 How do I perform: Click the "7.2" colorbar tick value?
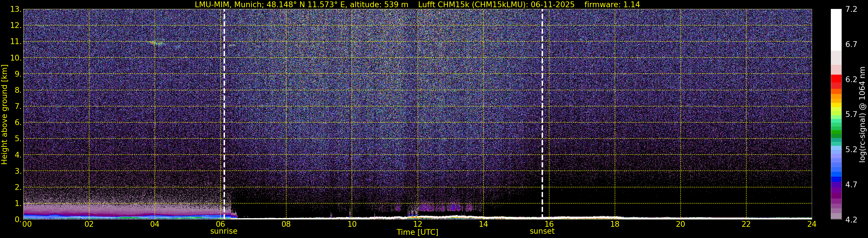tap(851, 10)
